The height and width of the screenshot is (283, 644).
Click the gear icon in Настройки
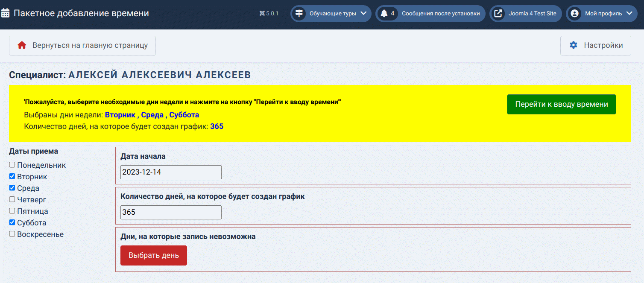click(x=574, y=45)
